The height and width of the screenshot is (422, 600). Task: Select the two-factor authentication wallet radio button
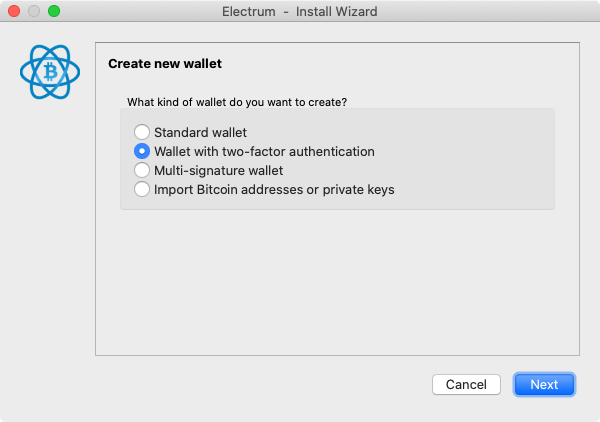[142, 151]
